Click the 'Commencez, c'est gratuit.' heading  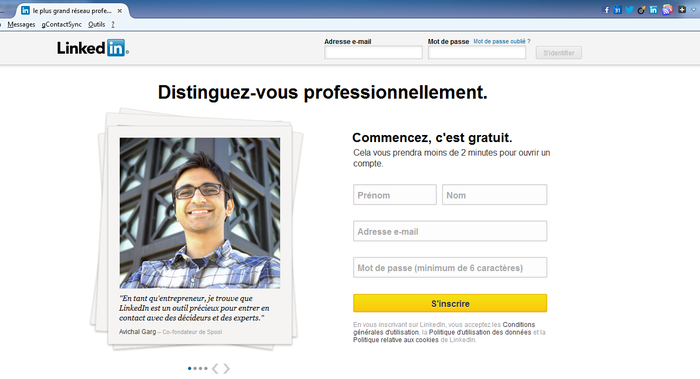coord(432,137)
